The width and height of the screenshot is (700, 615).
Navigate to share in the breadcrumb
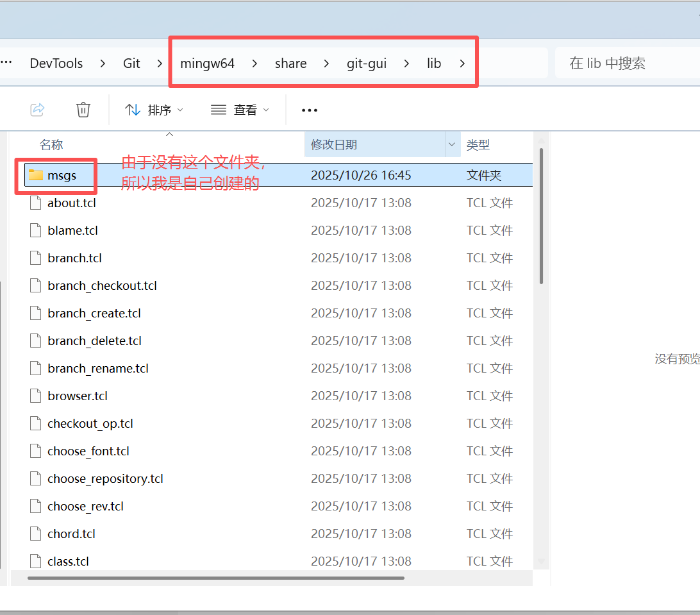pyautogui.click(x=290, y=63)
